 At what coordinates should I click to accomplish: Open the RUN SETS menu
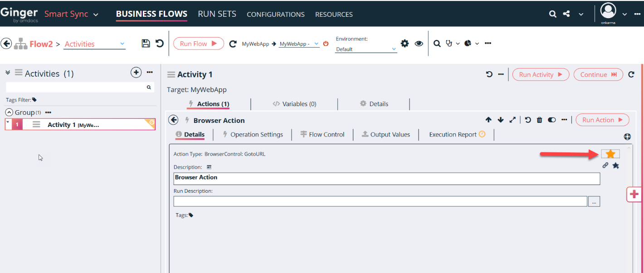click(217, 14)
